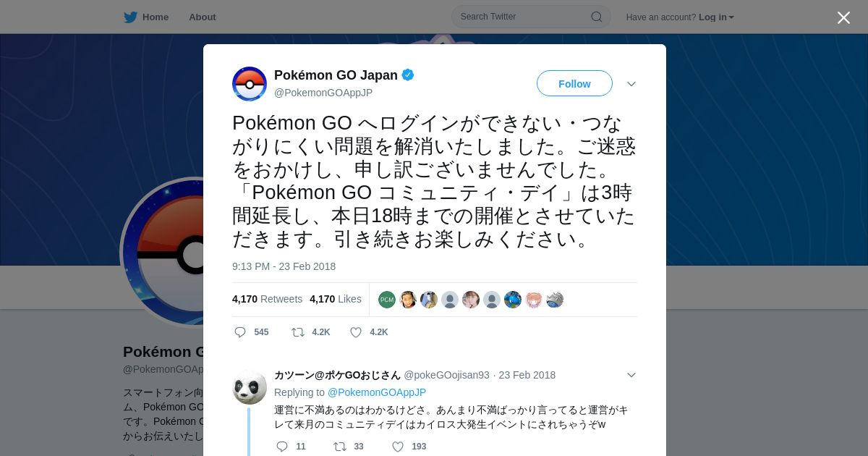Follow Pokémon GO Japan
Screen dimensions: 868x456
click(x=574, y=83)
